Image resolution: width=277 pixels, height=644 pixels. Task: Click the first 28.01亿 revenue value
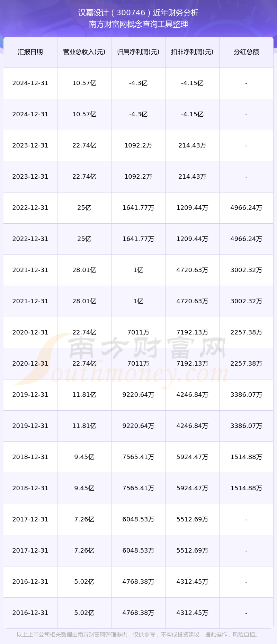[84, 270]
